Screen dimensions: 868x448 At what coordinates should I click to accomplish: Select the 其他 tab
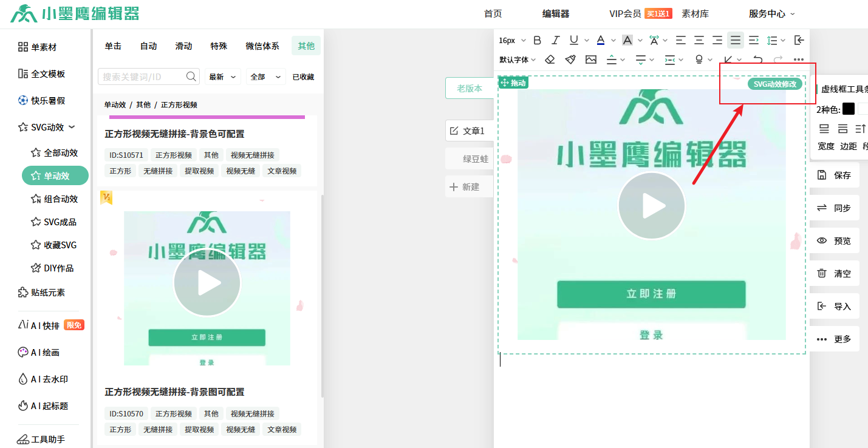(306, 46)
